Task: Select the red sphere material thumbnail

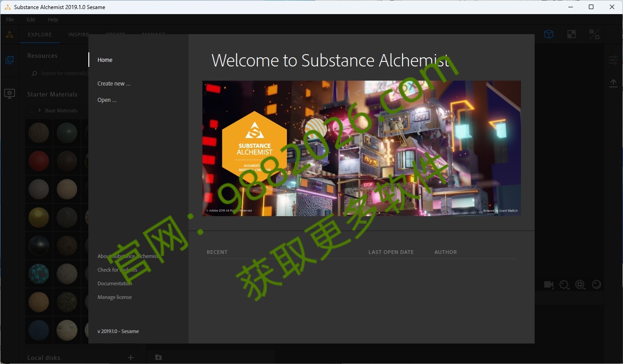Action: (39, 162)
